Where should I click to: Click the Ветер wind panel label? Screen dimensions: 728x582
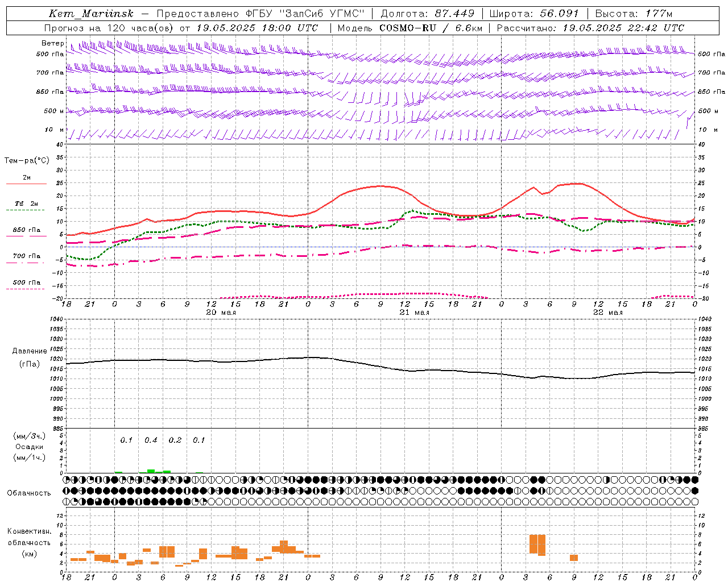click(52, 43)
